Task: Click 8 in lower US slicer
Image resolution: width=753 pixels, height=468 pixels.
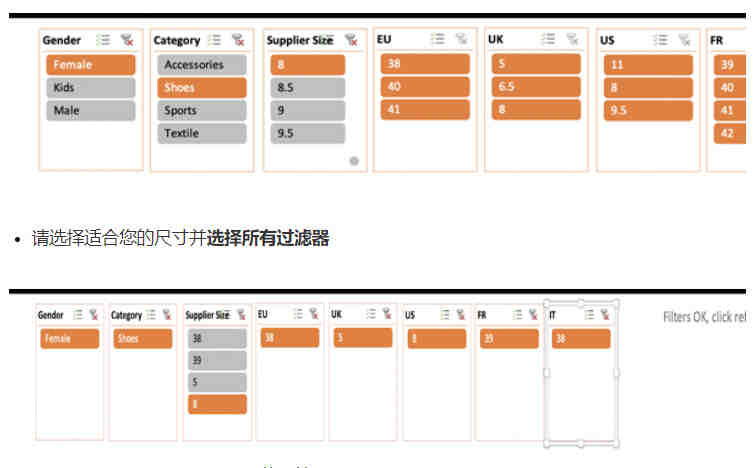Action: point(437,338)
